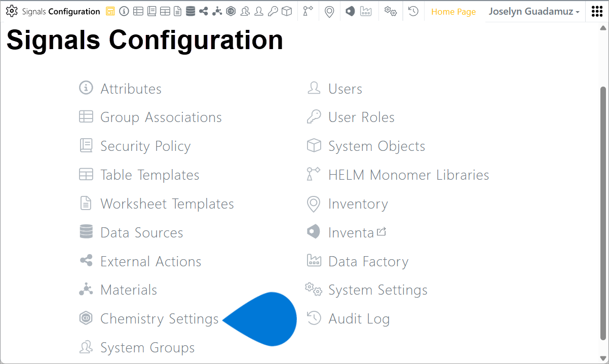This screenshot has width=609, height=364.
Task: Expand the Joselyn Guadamuz user dropdown
Action: coord(534,12)
